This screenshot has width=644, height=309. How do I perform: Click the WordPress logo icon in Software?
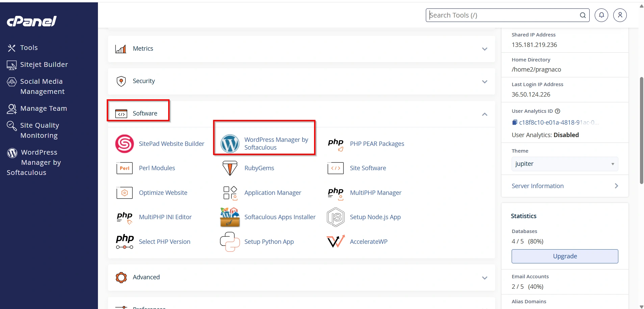point(230,144)
